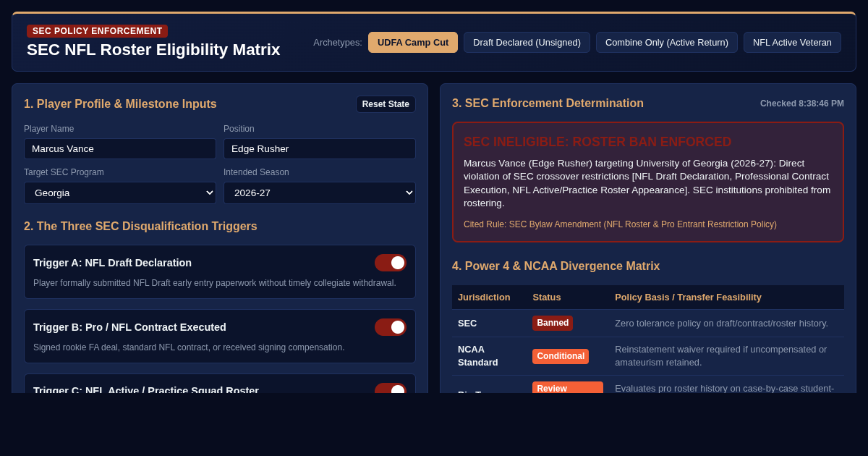Screen dimensions: 868x456
Task: Pick the NFL Active Veteran archetype
Action: 792,42
